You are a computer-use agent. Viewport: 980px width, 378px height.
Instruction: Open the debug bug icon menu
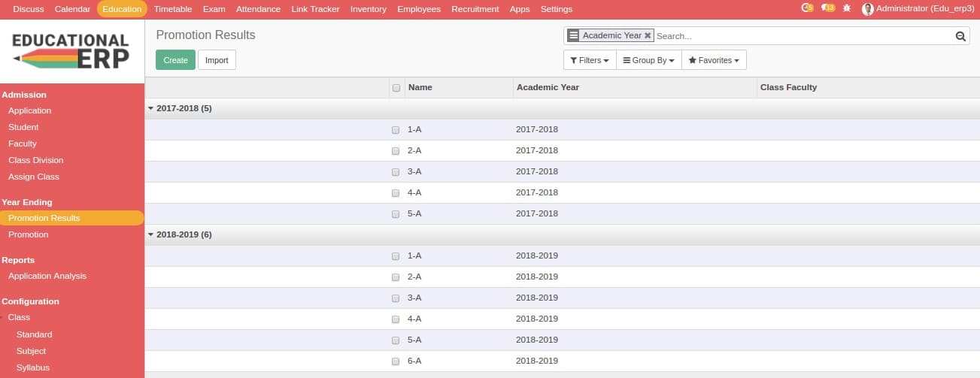pos(848,8)
